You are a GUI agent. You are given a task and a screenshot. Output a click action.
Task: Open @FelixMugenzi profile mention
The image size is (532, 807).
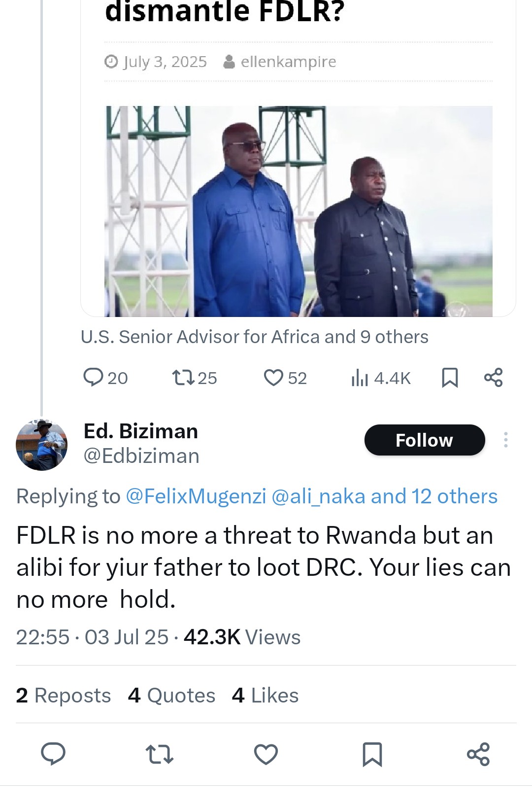click(196, 496)
